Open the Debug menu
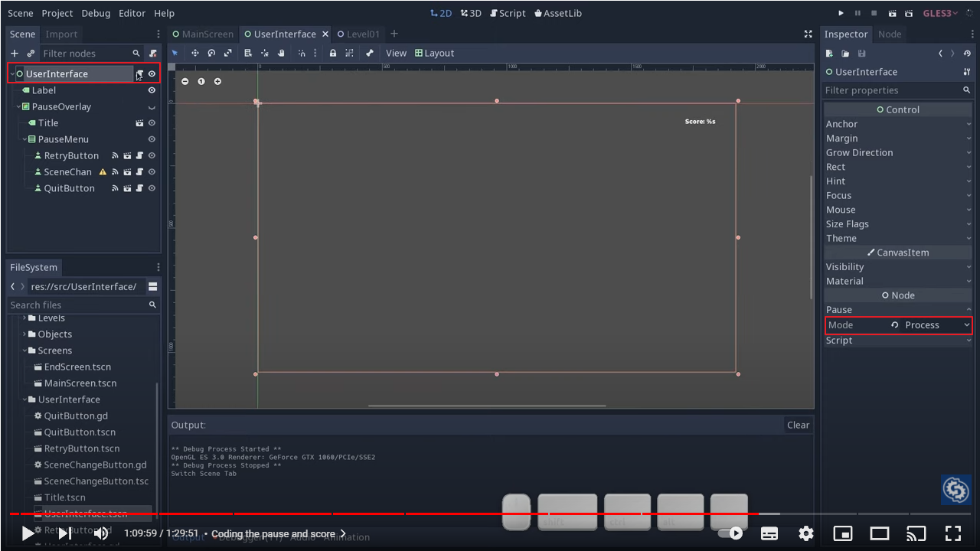 tap(96, 13)
